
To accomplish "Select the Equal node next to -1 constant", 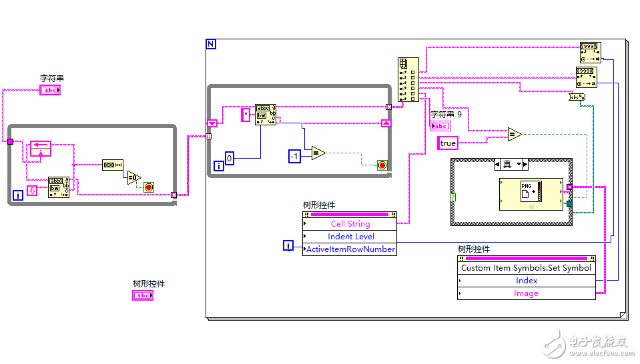I will (x=318, y=153).
